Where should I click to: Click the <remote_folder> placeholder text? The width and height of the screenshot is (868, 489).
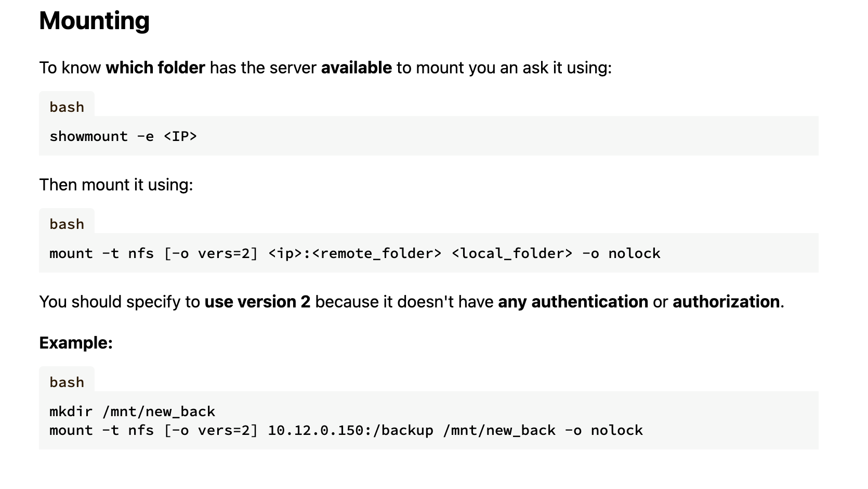(x=377, y=253)
